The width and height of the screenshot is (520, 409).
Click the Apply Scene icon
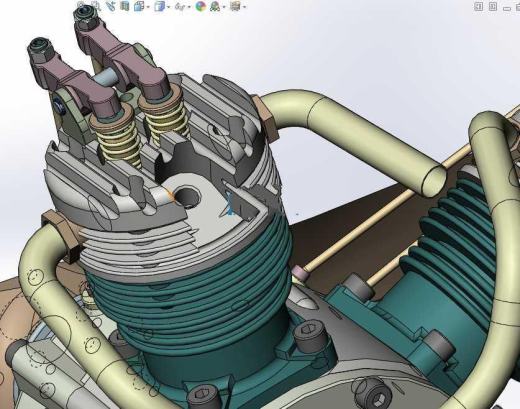(215, 6)
